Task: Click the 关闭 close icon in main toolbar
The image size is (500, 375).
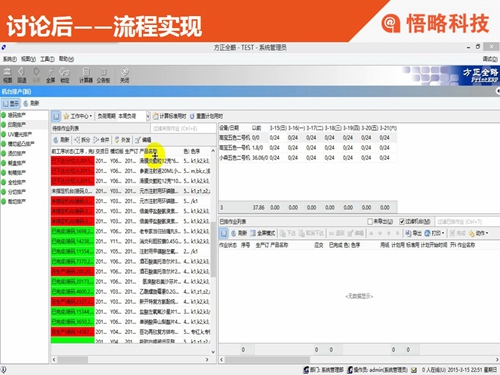Action: click(x=125, y=75)
